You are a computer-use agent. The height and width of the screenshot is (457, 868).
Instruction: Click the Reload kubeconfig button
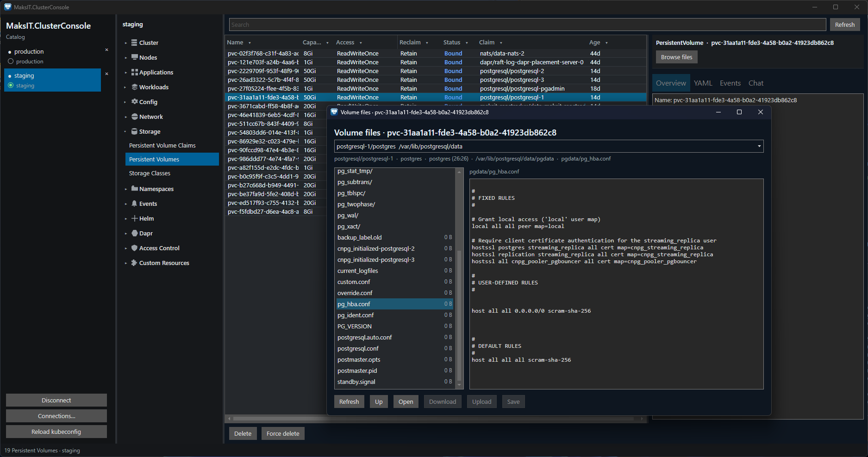[x=56, y=432]
